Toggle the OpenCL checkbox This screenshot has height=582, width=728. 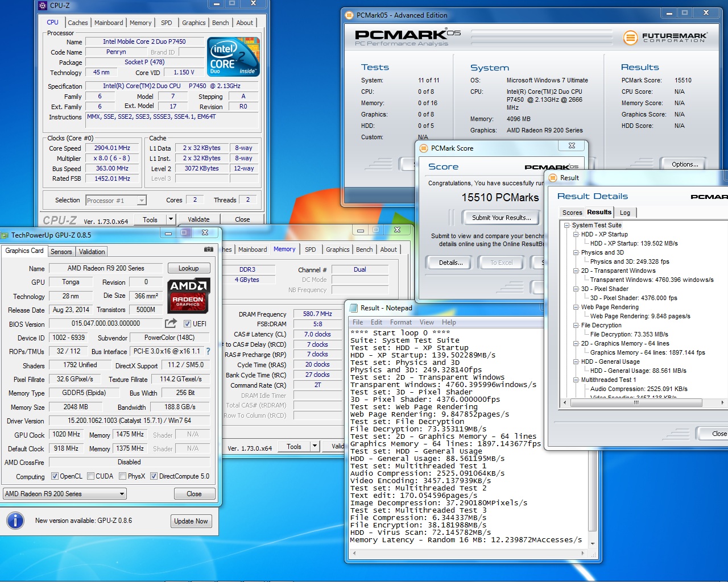click(55, 476)
